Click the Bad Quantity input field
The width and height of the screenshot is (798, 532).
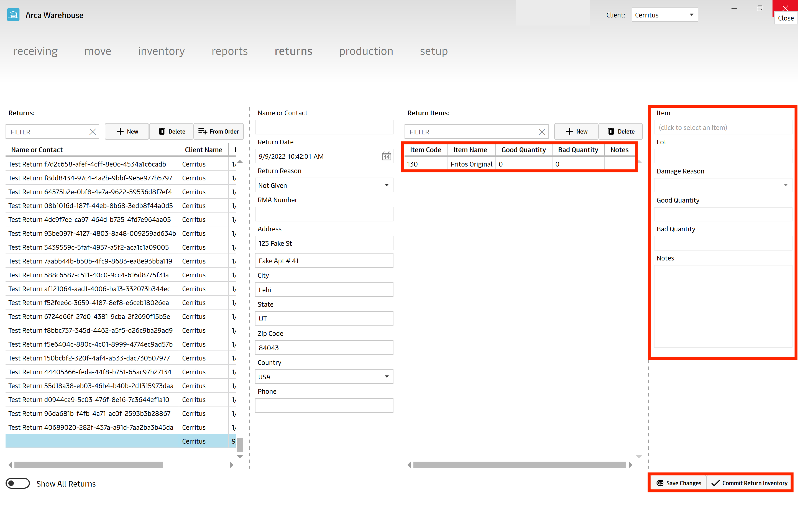tap(723, 243)
